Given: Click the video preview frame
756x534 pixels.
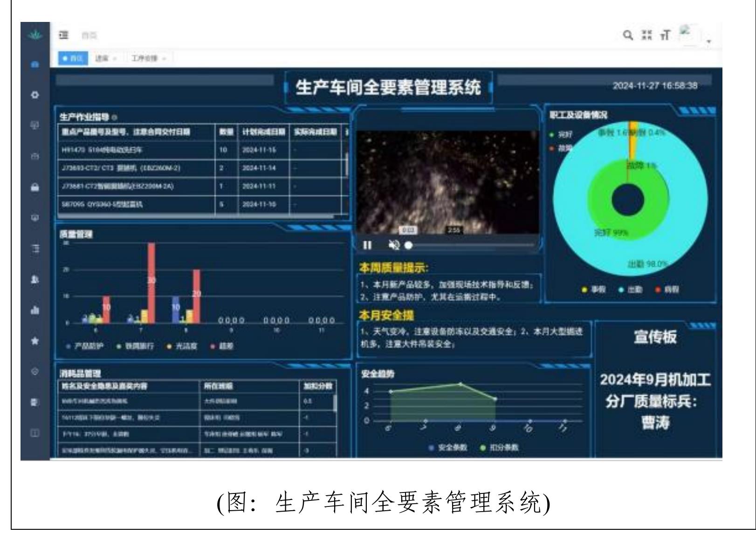Looking at the screenshot, I should tap(447, 182).
